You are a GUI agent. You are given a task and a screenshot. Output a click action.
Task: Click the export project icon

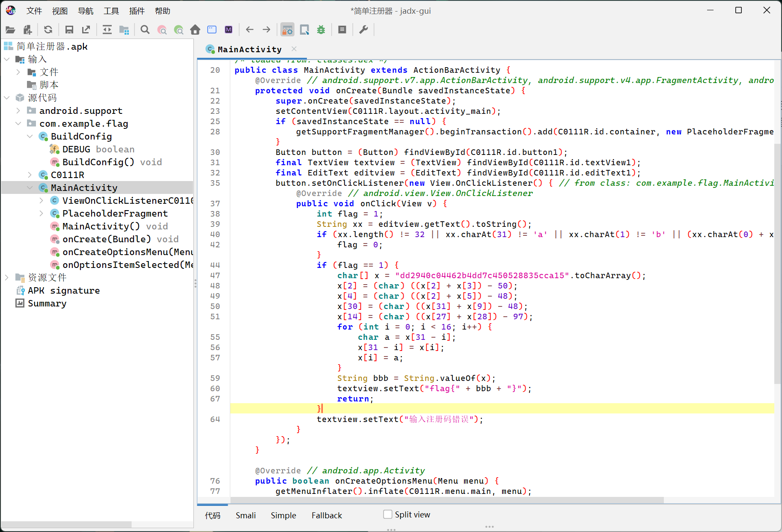coord(86,30)
